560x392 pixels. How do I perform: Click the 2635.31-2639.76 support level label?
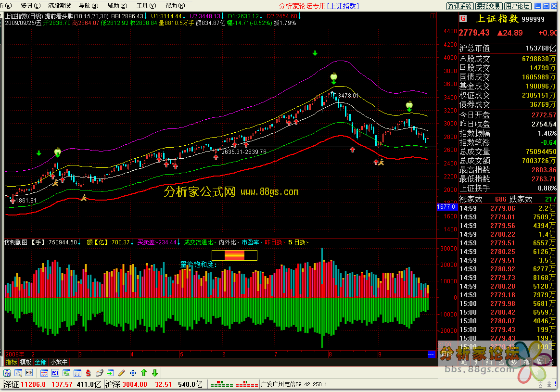click(x=244, y=152)
